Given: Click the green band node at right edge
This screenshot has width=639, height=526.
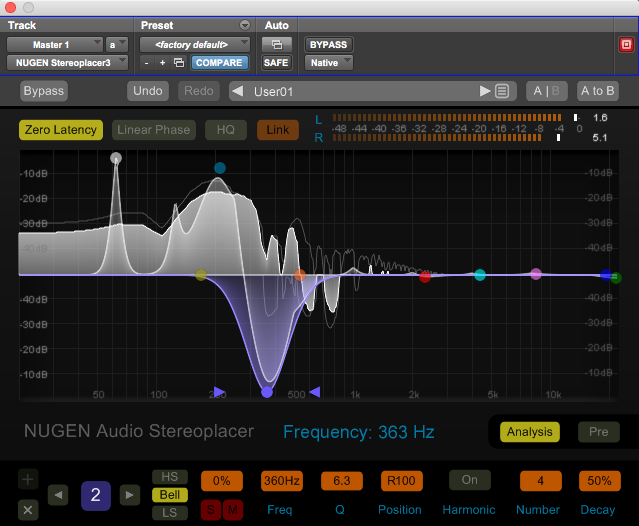Looking at the screenshot, I should click(x=616, y=278).
